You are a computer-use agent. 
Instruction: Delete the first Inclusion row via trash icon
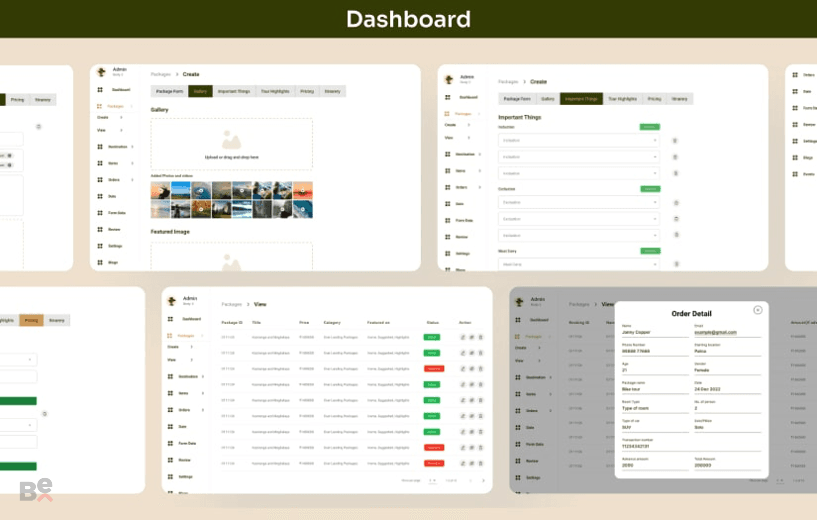(x=675, y=141)
